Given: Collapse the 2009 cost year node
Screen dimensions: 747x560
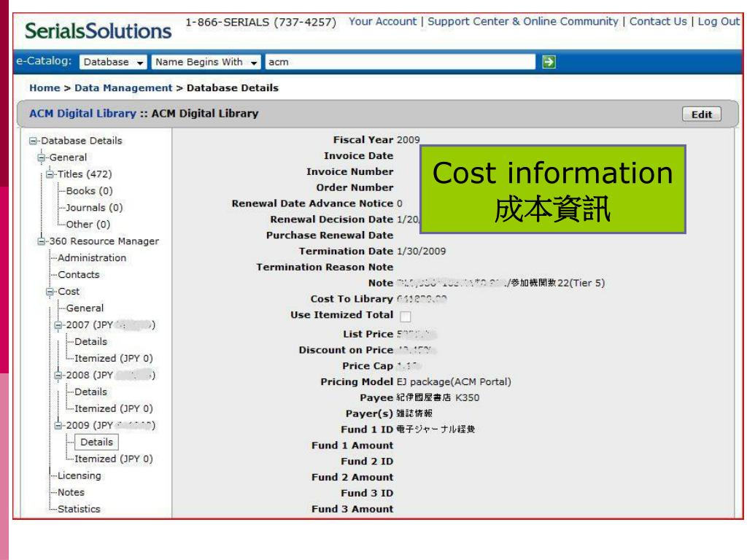Looking at the screenshot, I should tap(58, 425).
